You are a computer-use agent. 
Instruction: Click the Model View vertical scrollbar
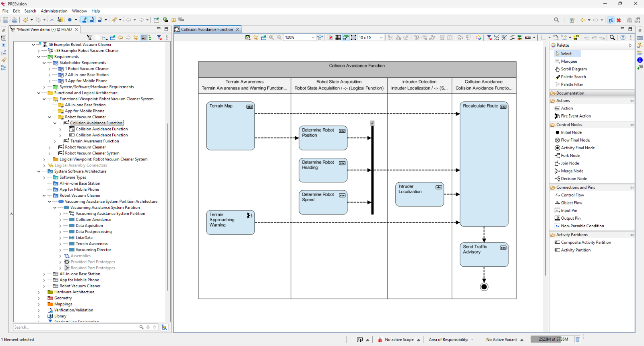pyautogui.click(x=168, y=207)
